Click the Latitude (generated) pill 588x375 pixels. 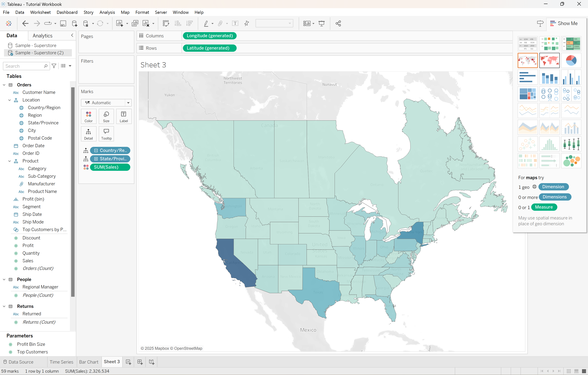pyautogui.click(x=209, y=48)
